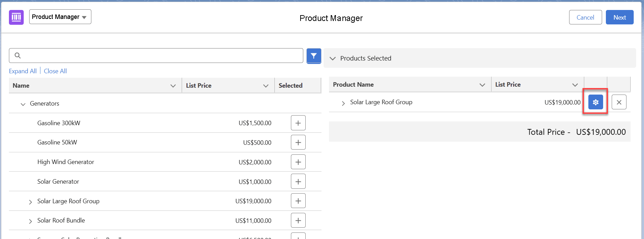Click the Next button
The image size is (644, 239).
[619, 17]
